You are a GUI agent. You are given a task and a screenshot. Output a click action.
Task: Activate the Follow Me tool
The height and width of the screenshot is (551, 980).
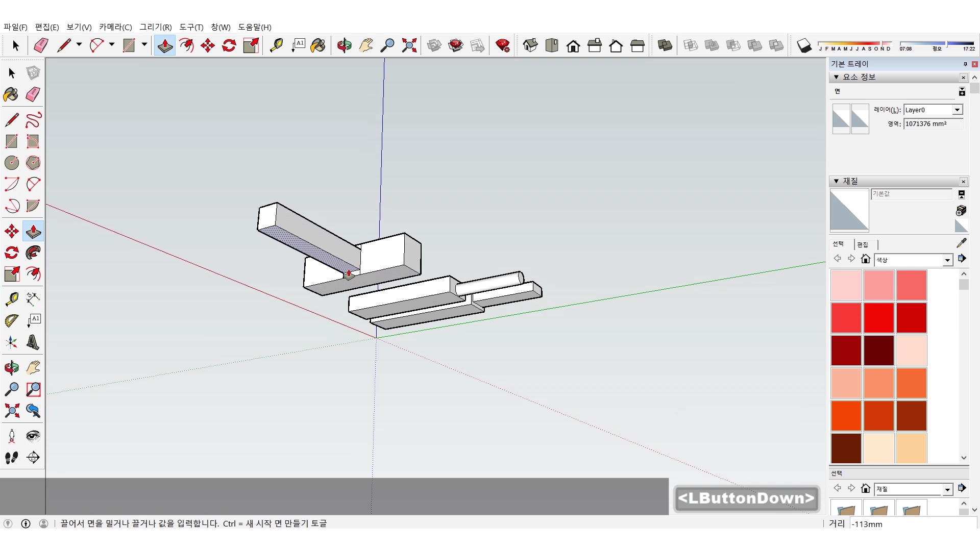(33, 253)
